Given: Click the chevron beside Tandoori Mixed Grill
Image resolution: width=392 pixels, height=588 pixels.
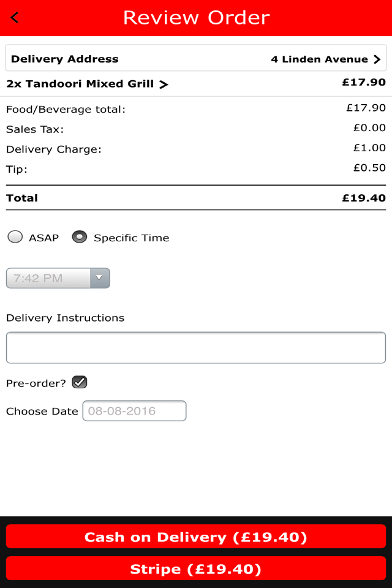Looking at the screenshot, I should tap(164, 85).
